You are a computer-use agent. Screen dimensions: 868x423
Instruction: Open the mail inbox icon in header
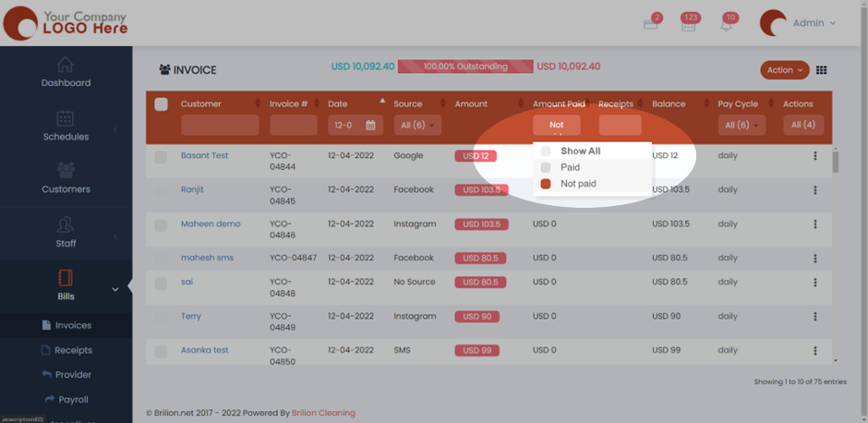(x=650, y=25)
